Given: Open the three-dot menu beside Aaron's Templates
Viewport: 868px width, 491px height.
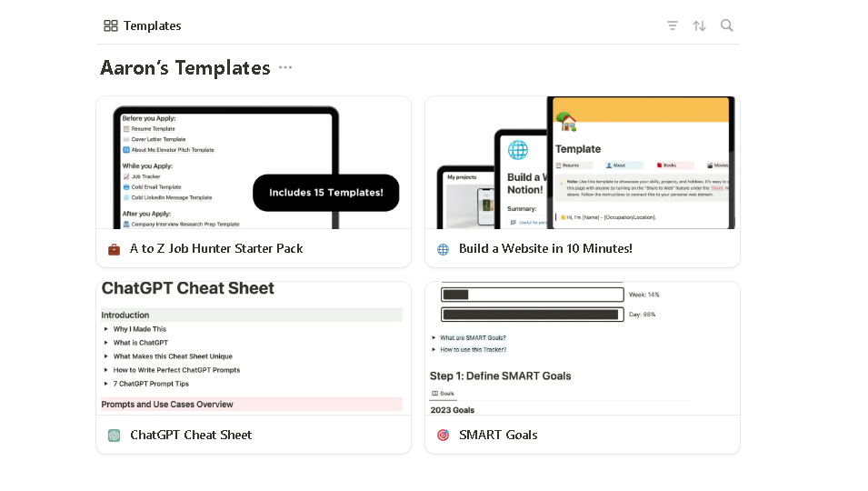Looking at the screenshot, I should [285, 67].
